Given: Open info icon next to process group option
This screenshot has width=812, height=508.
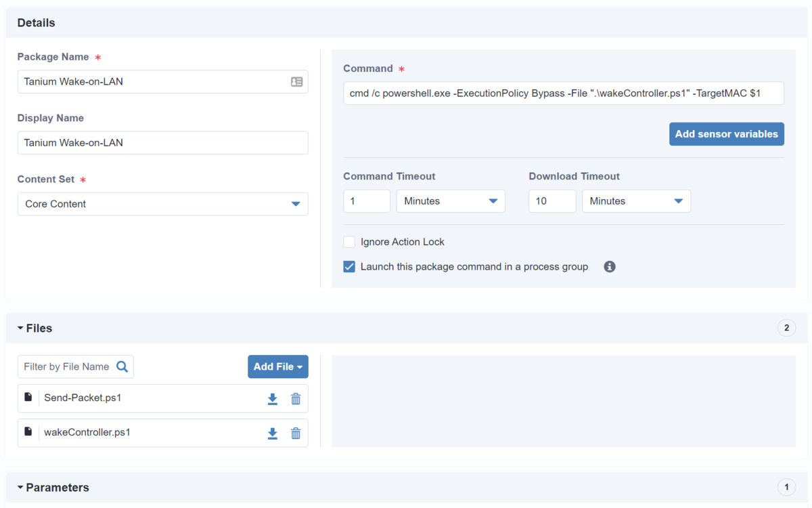Looking at the screenshot, I should pos(610,267).
